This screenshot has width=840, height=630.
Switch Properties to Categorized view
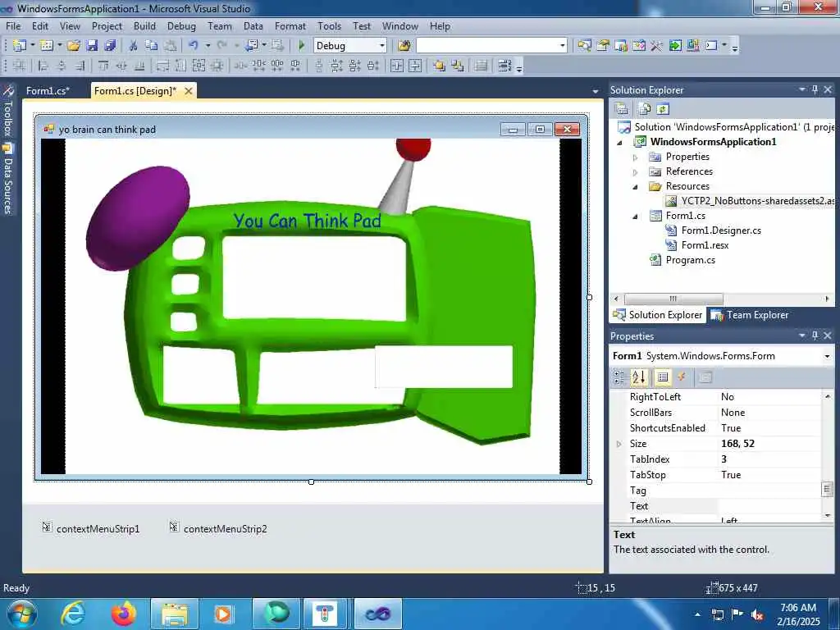click(x=619, y=377)
